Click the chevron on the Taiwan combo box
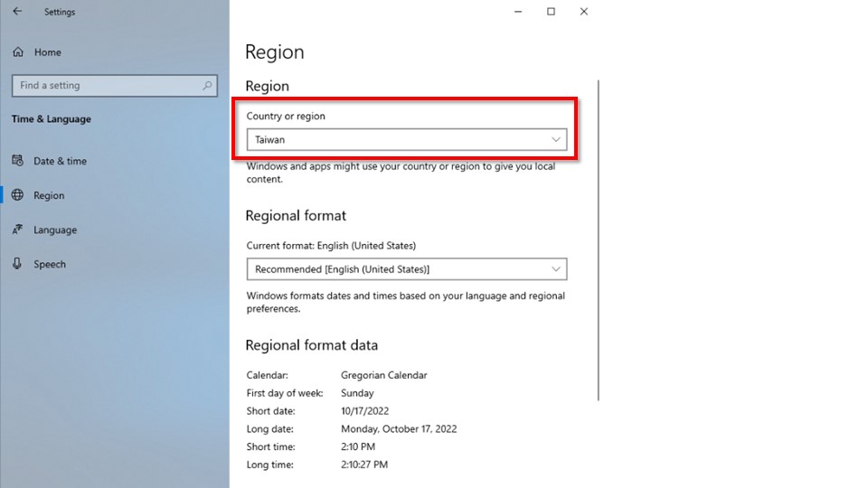Image resolution: width=868 pixels, height=488 pixels. [x=557, y=140]
